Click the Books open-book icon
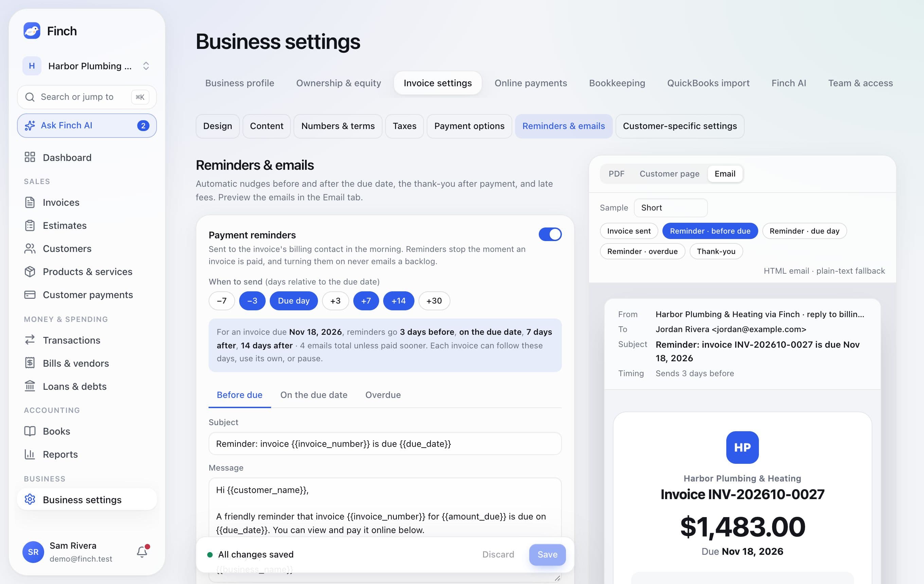The height and width of the screenshot is (584, 924). (x=30, y=431)
